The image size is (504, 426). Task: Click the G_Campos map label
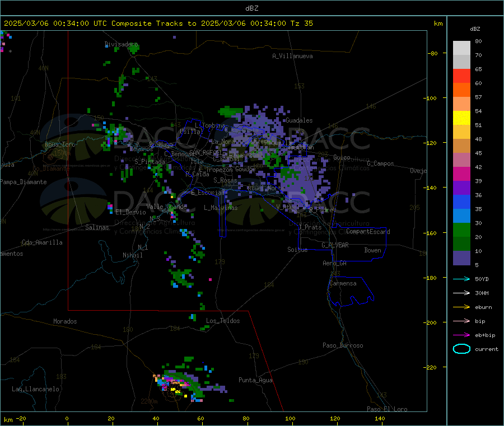(x=380, y=163)
